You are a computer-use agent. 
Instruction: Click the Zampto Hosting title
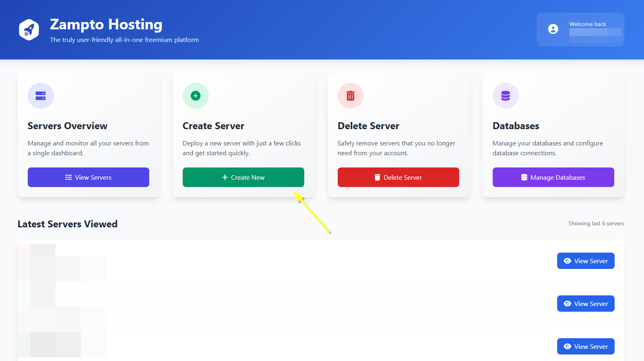pyautogui.click(x=106, y=24)
